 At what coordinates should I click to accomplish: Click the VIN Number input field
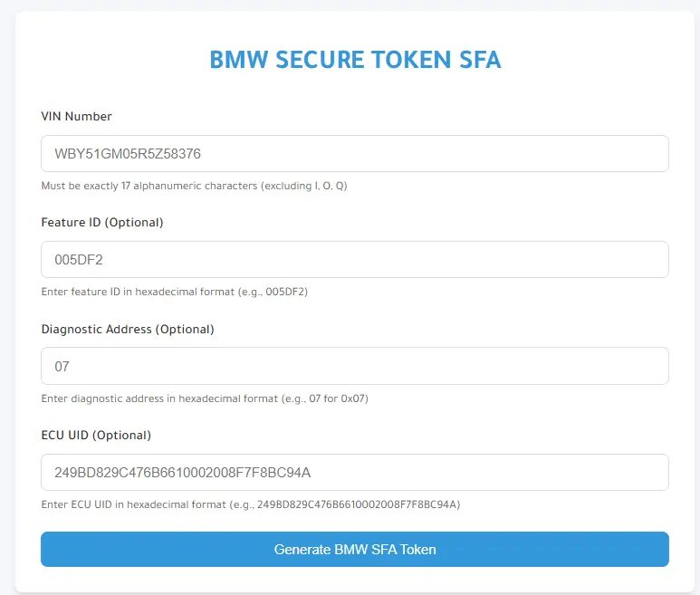pyautogui.click(x=355, y=154)
